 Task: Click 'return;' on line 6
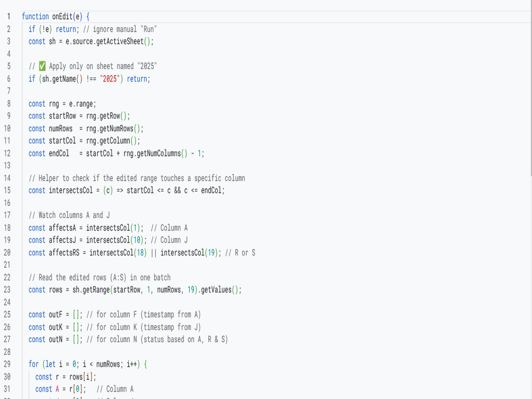tap(138, 79)
